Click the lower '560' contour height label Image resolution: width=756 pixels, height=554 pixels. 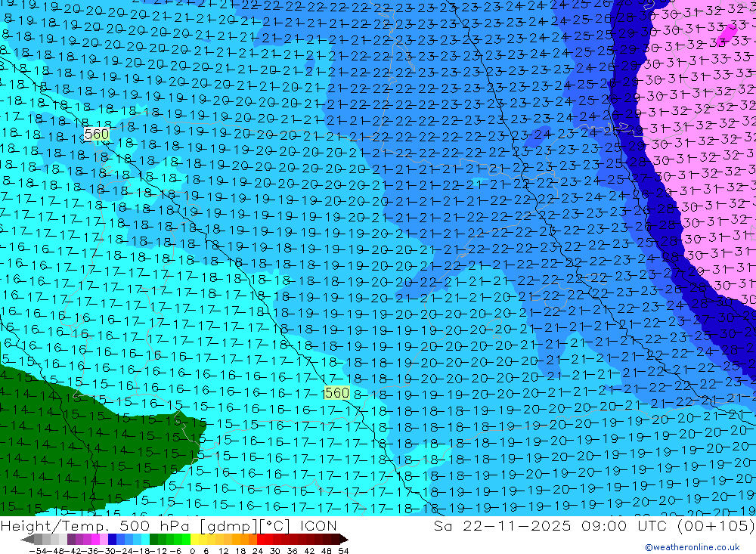pyautogui.click(x=337, y=393)
